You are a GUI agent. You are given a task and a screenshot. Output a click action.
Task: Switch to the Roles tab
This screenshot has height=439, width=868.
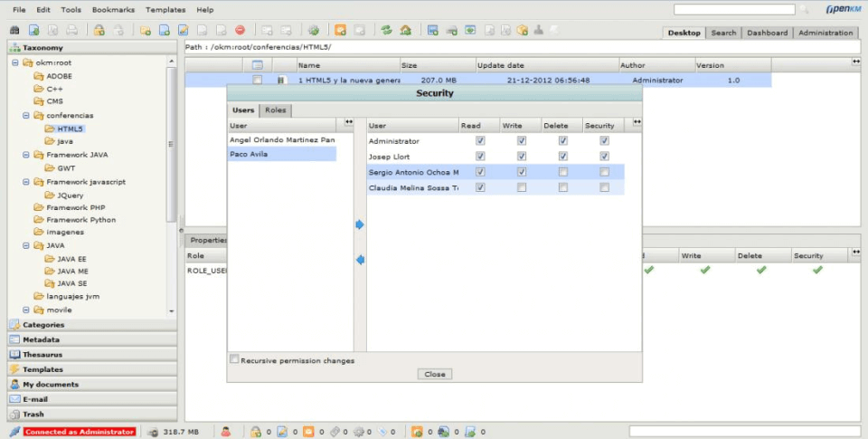click(276, 110)
